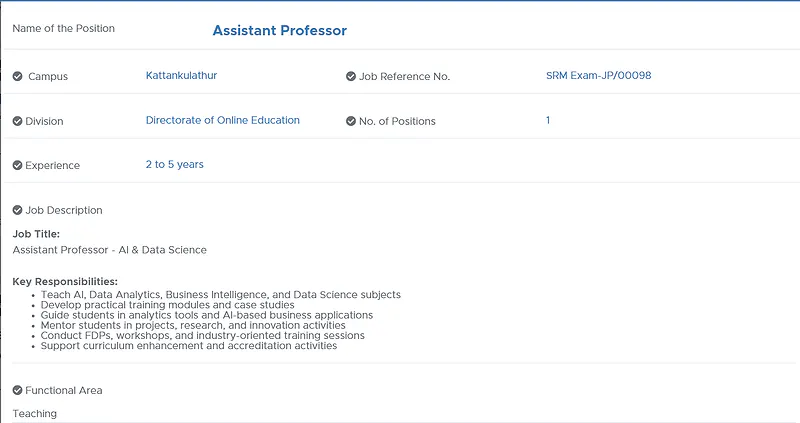
Task: Click the bullet Support curriculum enhancement
Action: (189, 346)
